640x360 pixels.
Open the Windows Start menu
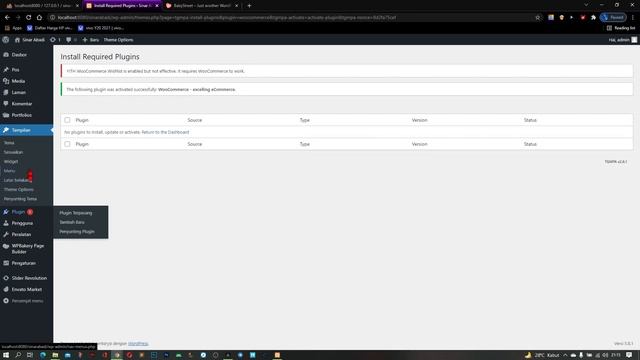pos(6,355)
